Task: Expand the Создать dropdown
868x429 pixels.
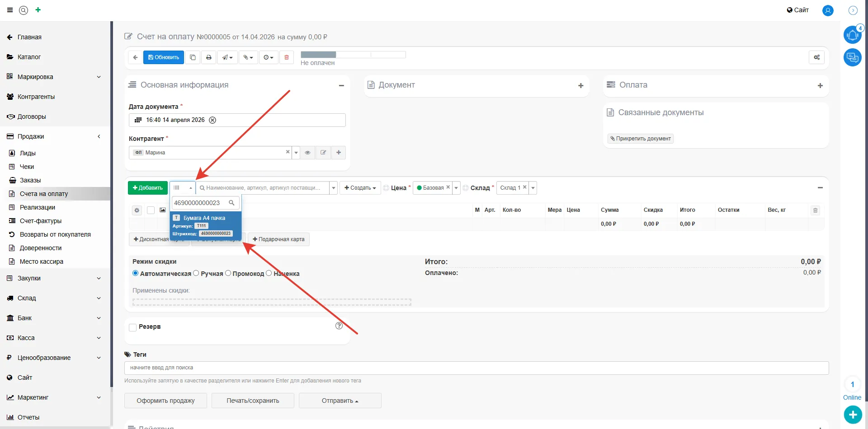Action: (360, 188)
